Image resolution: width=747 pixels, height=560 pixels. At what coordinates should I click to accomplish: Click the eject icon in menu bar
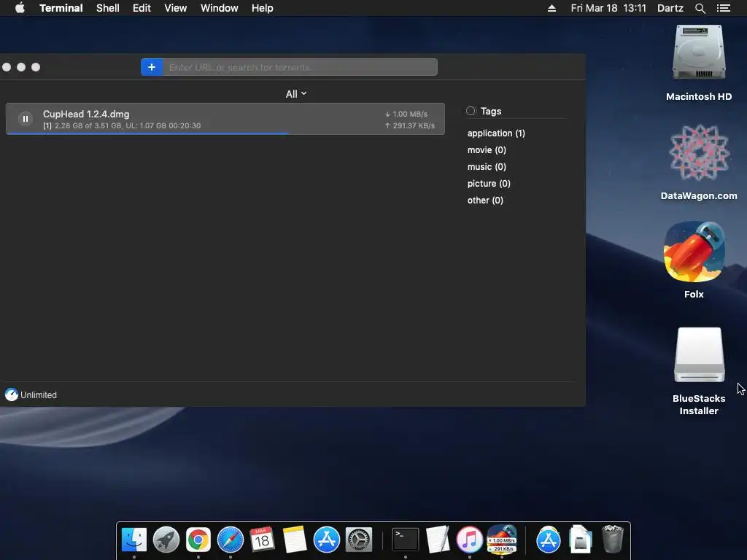pyautogui.click(x=551, y=8)
